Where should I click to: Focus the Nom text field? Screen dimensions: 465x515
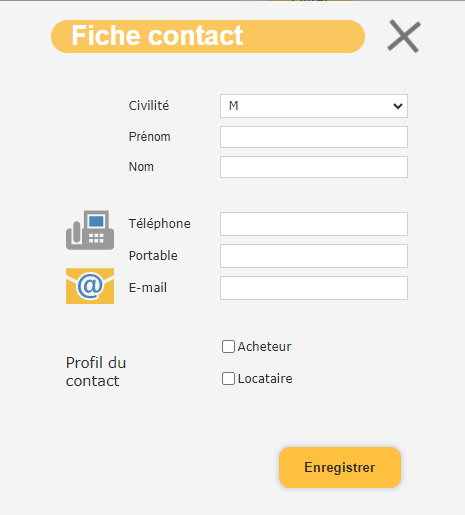coord(314,167)
